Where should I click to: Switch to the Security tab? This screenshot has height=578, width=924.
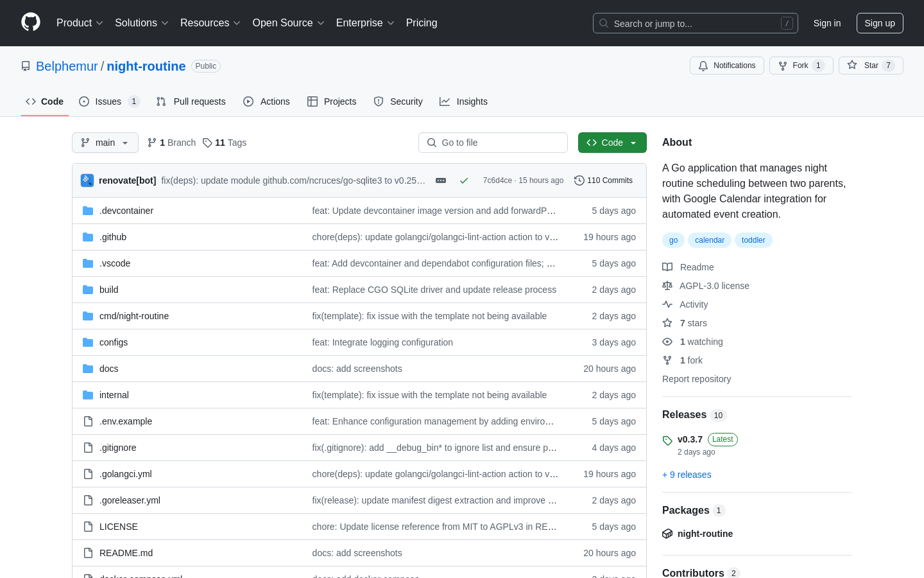398,101
